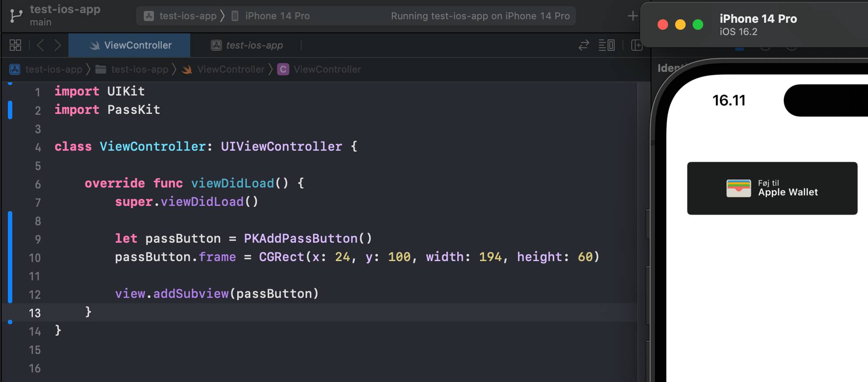Switch to the ViewController tab
868x382 pixels.
pos(130,45)
